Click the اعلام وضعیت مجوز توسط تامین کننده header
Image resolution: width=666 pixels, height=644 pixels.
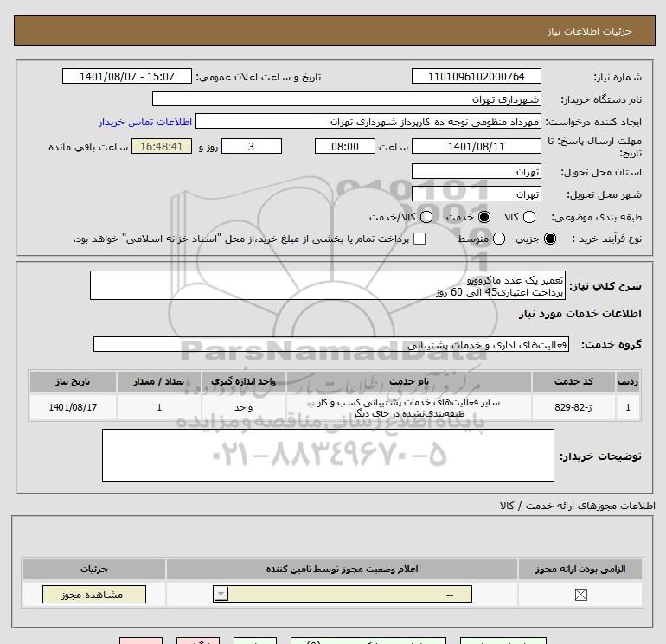[342, 569]
